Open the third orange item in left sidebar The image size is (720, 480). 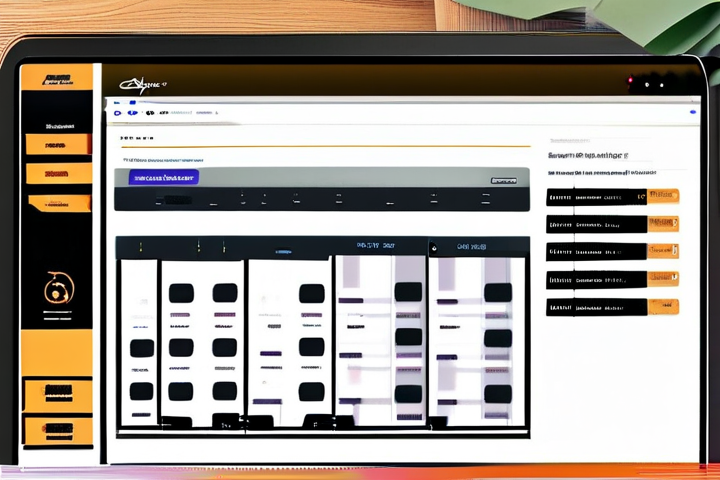point(58,203)
